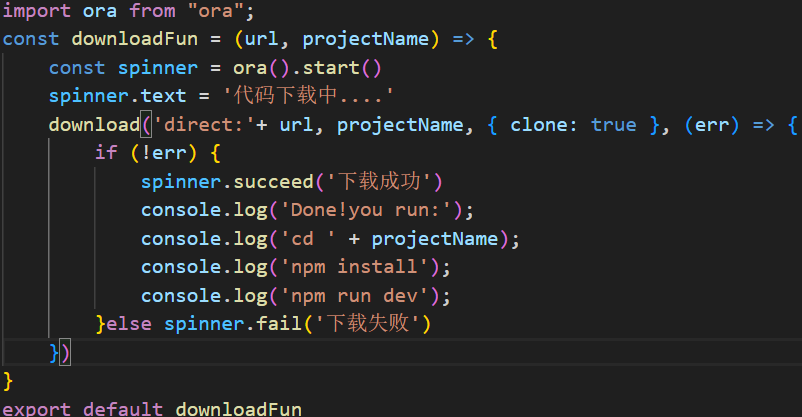The image size is (802, 417).
Task: Click the "ora" module string in import
Action: point(215,11)
